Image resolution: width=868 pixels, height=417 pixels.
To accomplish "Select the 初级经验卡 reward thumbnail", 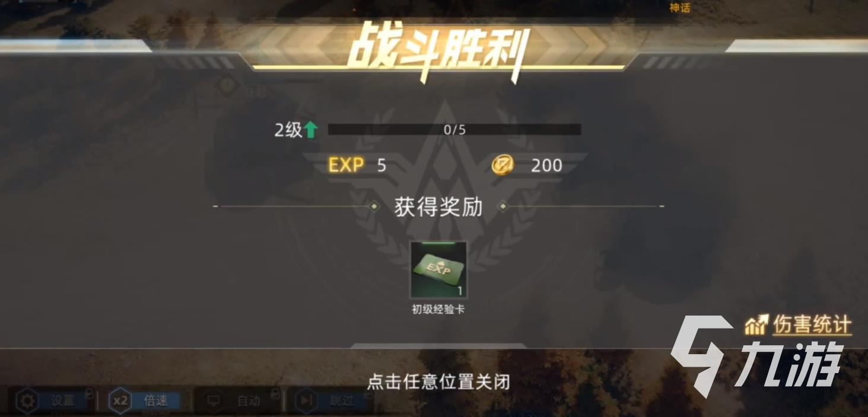I will [x=438, y=269].
